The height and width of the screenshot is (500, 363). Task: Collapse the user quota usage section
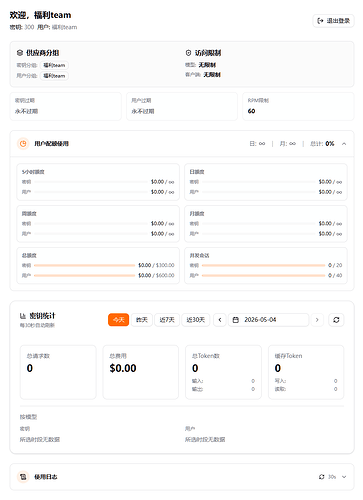344,144
